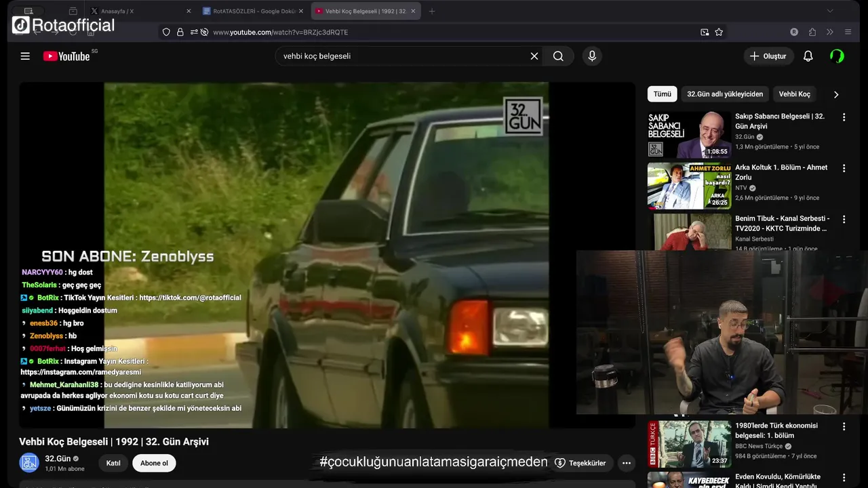
Task: Go to the YouTube home logo
Action: [x=66, y=56]
